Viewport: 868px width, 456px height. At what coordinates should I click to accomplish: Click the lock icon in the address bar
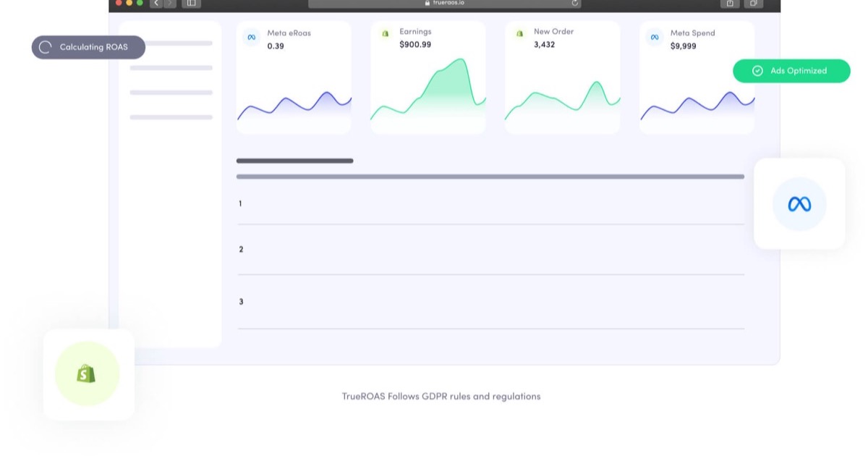pos(427,3)
